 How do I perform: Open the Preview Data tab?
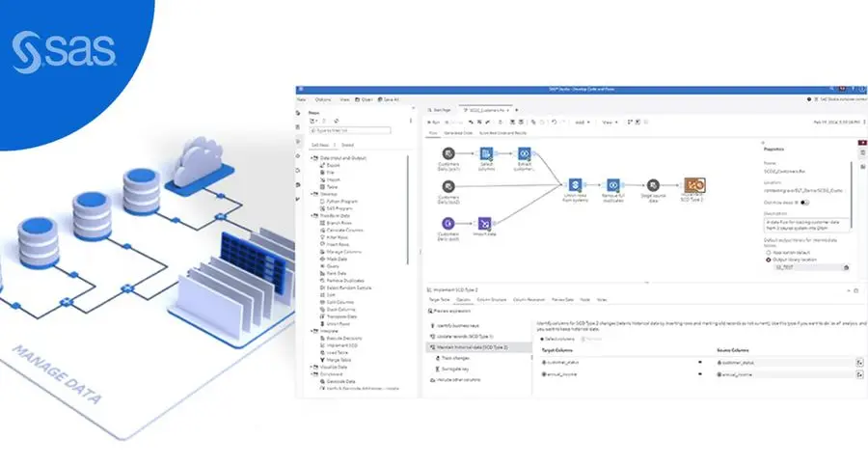[562, 299]
